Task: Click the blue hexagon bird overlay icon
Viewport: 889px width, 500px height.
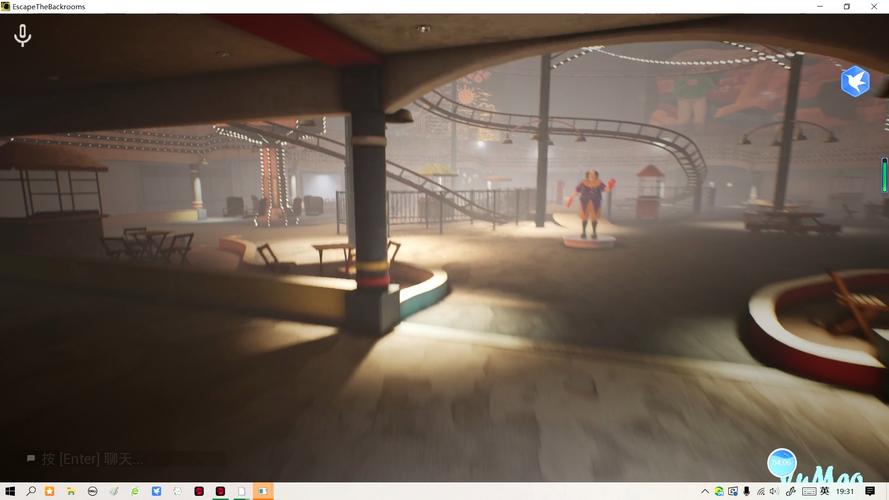Action: tap(855, 81)
